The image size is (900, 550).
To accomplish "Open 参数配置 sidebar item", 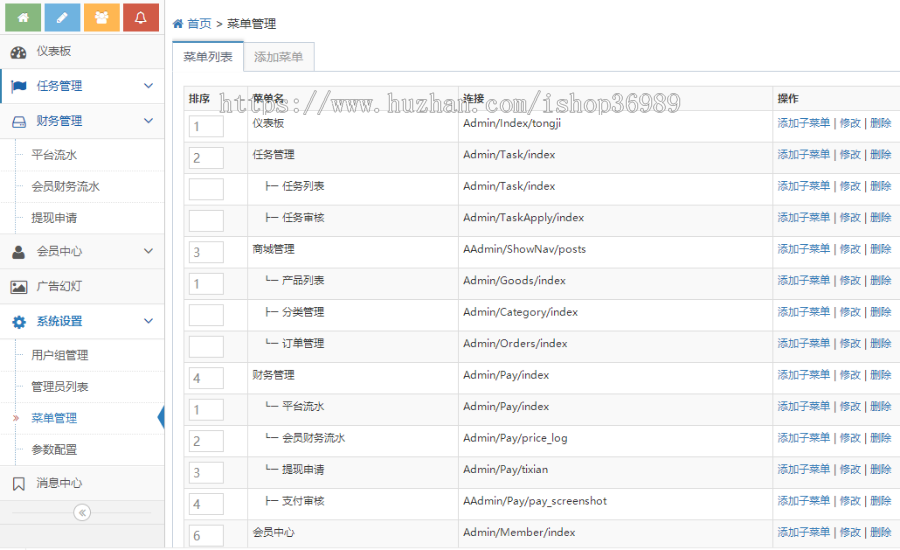I will (x=54, y=450).
